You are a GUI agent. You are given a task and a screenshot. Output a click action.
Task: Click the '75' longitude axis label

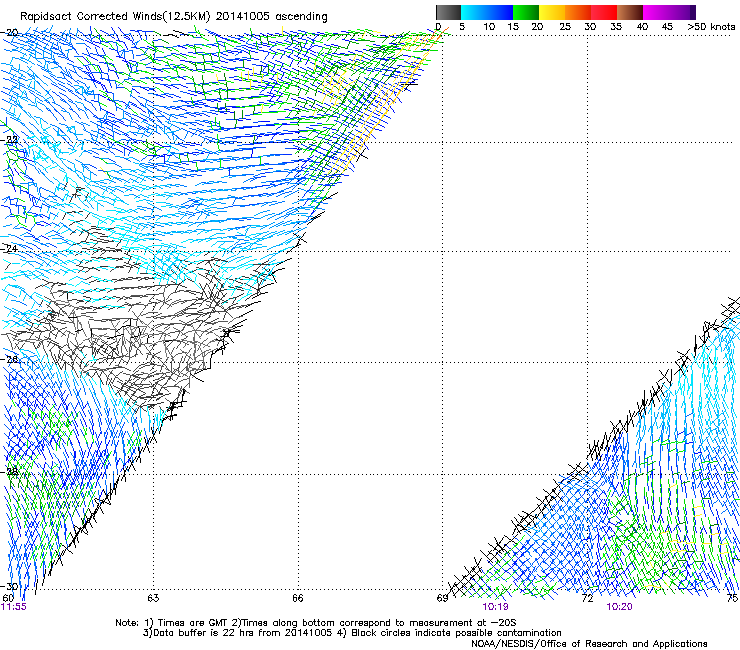click(x=732, y=598)
